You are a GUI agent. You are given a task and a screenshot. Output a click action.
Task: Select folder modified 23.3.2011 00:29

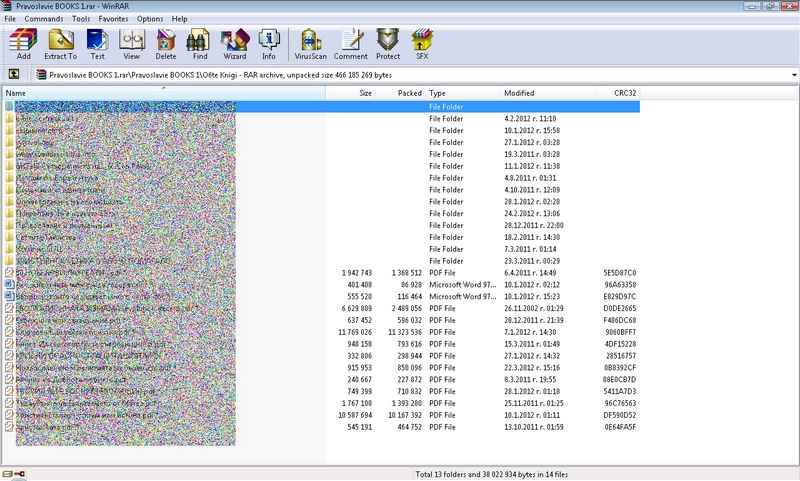[x=322, y=261]
